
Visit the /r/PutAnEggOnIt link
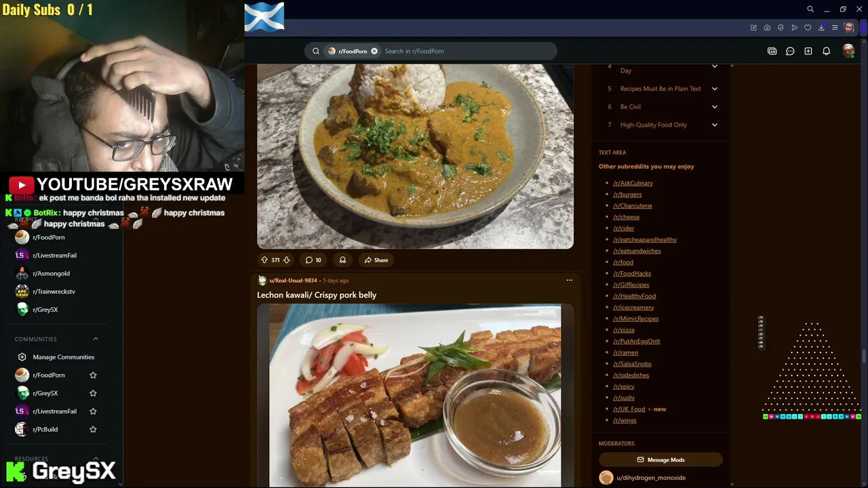(636, 341)
